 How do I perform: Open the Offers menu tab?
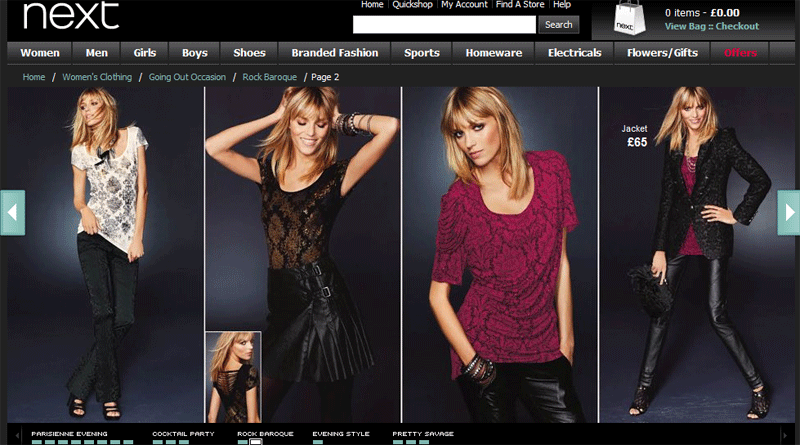[740, 53]
